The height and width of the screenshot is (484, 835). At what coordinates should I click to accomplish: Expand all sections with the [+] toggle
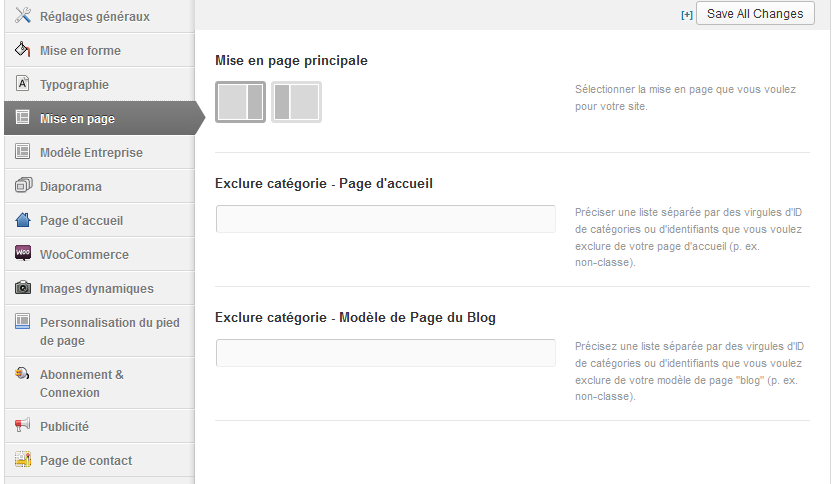pyautogui.click(x=686, y=15)
